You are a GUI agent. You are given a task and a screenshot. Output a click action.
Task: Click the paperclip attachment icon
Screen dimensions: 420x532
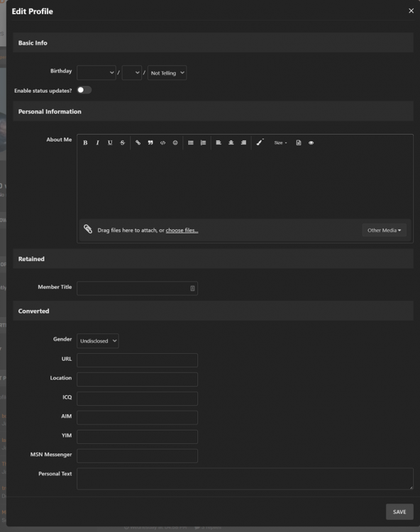[88, 229]
